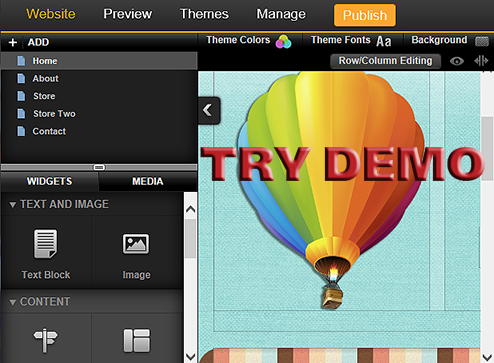This screenshot has height=363, width=494.
Task: Click the Store Two page document icon
Action: (21, 114)
